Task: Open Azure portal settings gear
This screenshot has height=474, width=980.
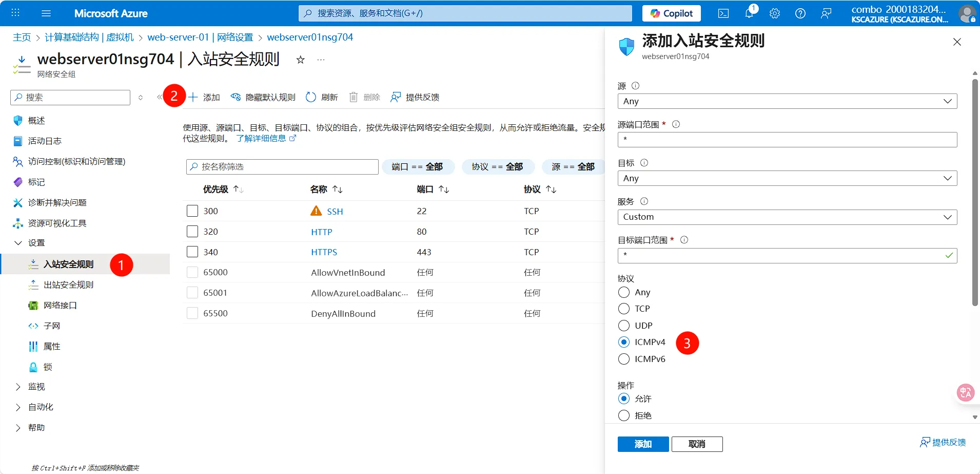Action: coord(775,13)
